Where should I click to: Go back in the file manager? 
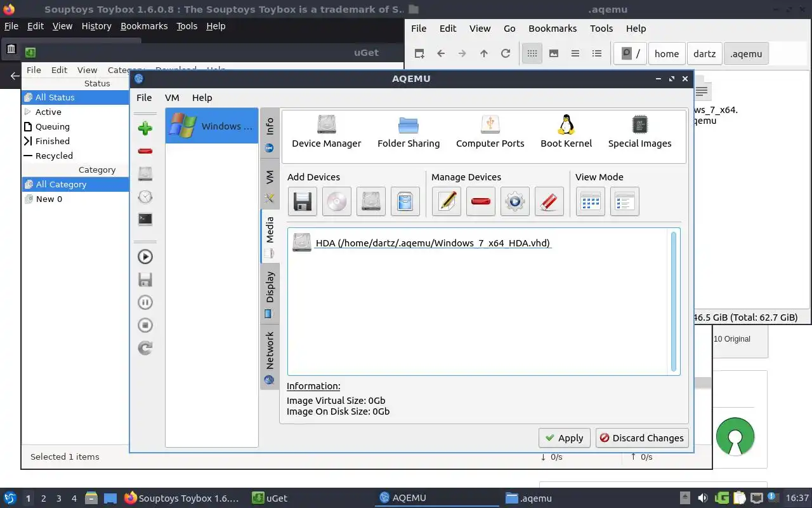tap(441, 53)
